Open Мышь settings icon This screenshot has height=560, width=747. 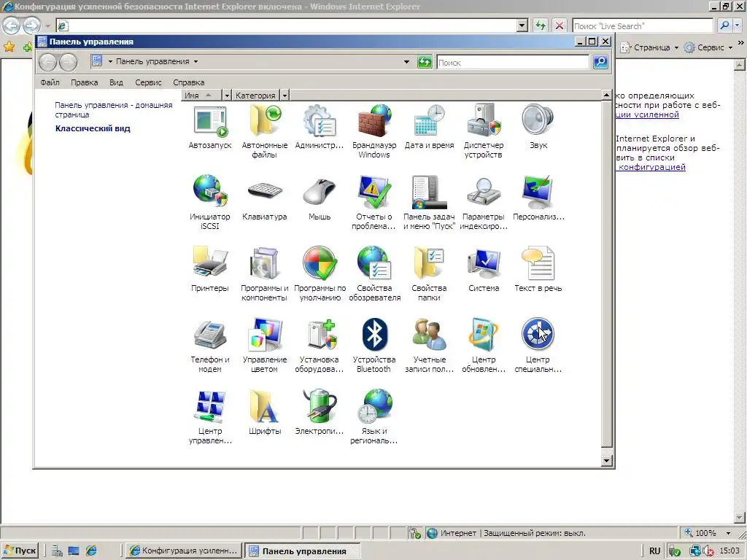pyautogui.click(x=320, y=198)
